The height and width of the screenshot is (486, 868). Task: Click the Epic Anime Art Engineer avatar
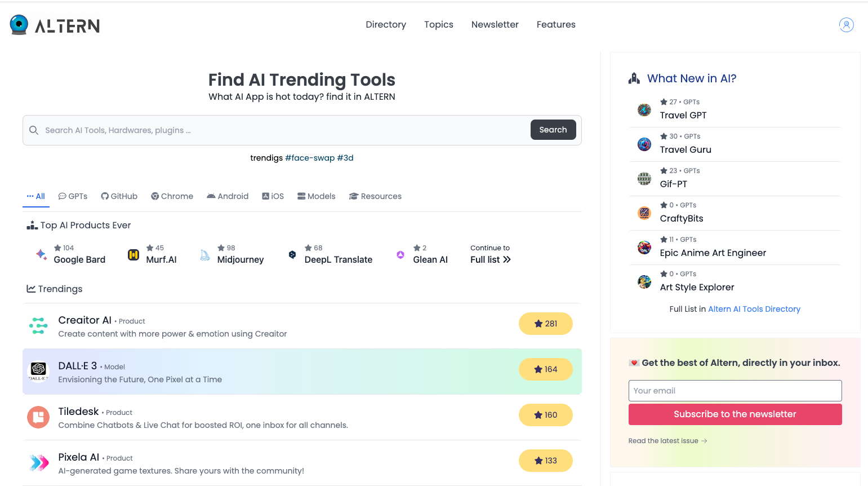pos(644,248)
